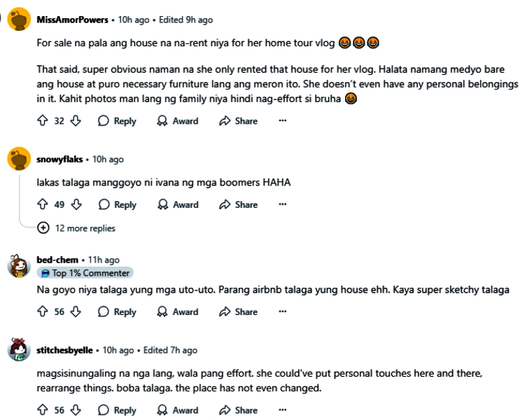This screenshot has width=525, height=420.
Task: Share bed-chem's comment
Action: tap(239, 312)
